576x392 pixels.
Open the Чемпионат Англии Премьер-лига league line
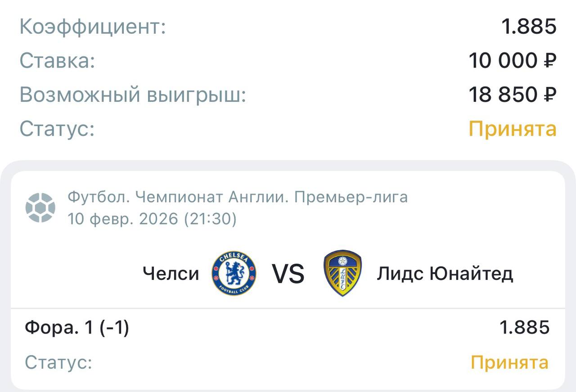[238, 197]
